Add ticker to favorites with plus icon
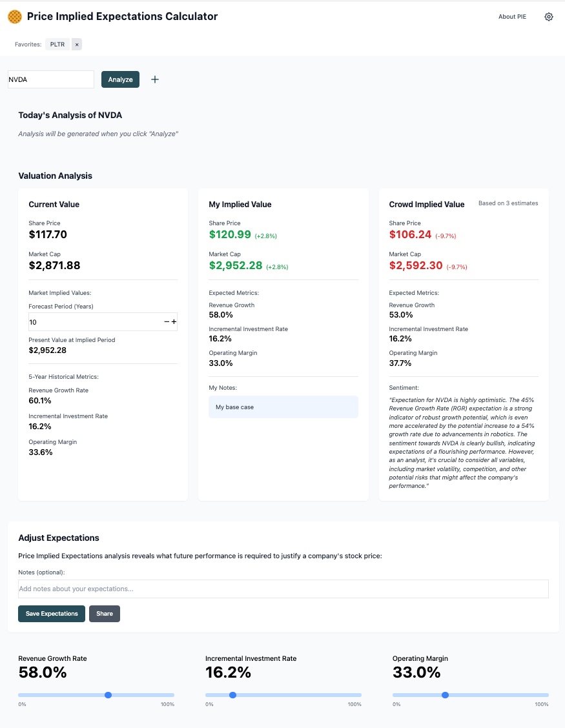565x728 pixels. (155, 79)
